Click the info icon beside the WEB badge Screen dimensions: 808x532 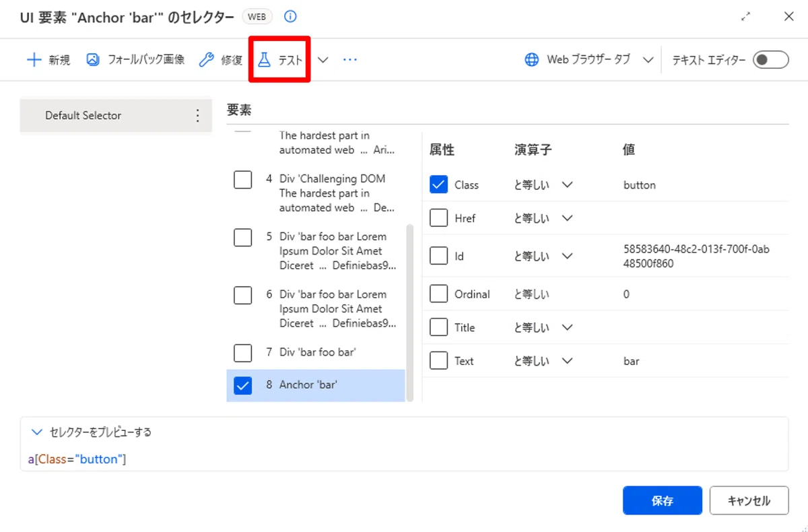click(x=290, y=17)
